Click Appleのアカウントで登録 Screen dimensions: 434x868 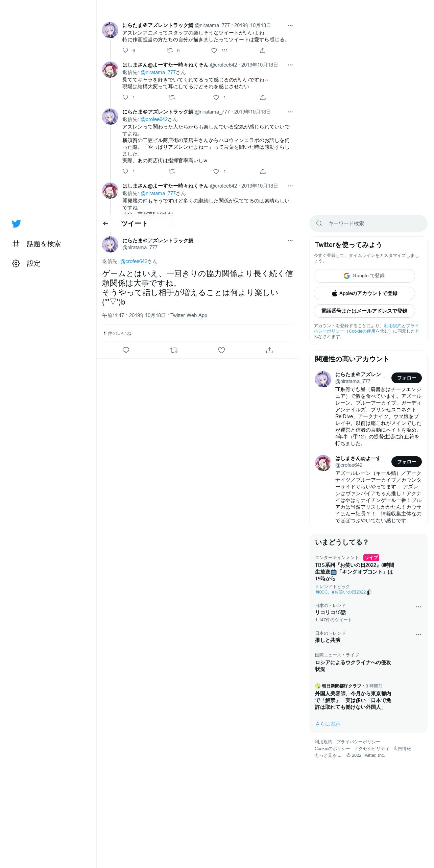[x=364, y=293]
